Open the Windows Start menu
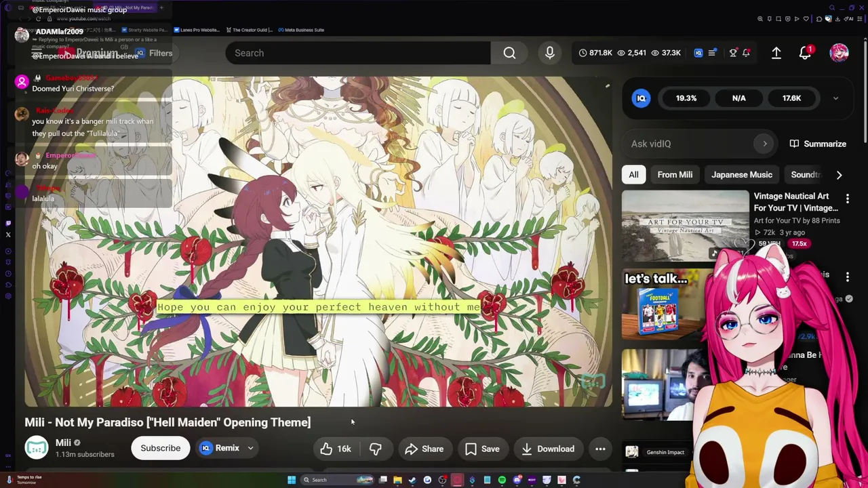Viewport: 868px width, 488px height. [x=292, y=480]
